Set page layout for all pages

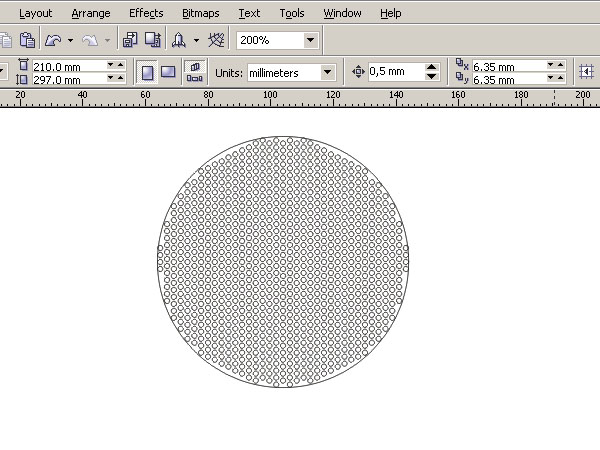pos(195,67)
